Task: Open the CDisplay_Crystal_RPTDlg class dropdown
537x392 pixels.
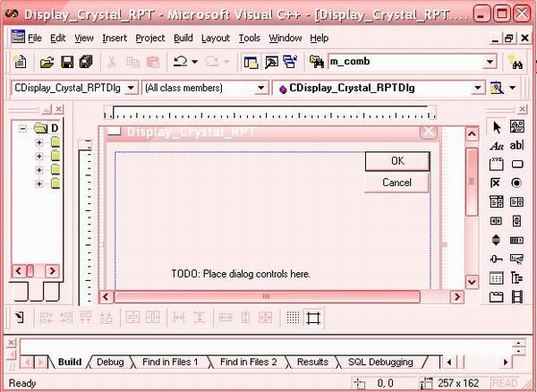Action: pos(131,88)
